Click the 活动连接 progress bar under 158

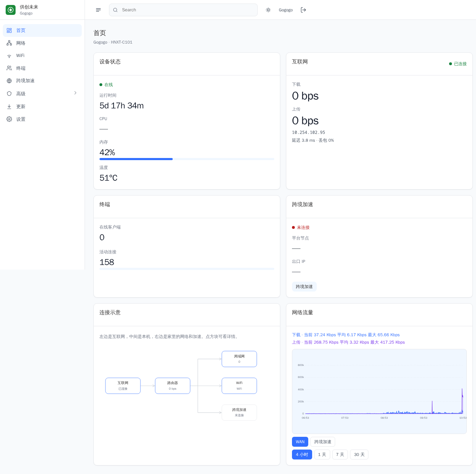point(187,269)
